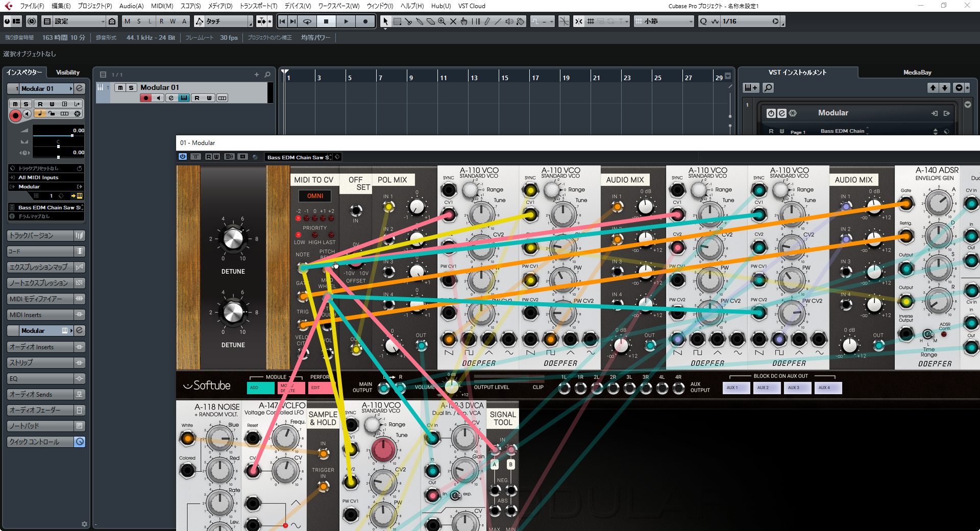Image resolution: width=980 pixels, height=531 pixels.
Task: Click the AUX 3 block DC button
Action: 797,388
